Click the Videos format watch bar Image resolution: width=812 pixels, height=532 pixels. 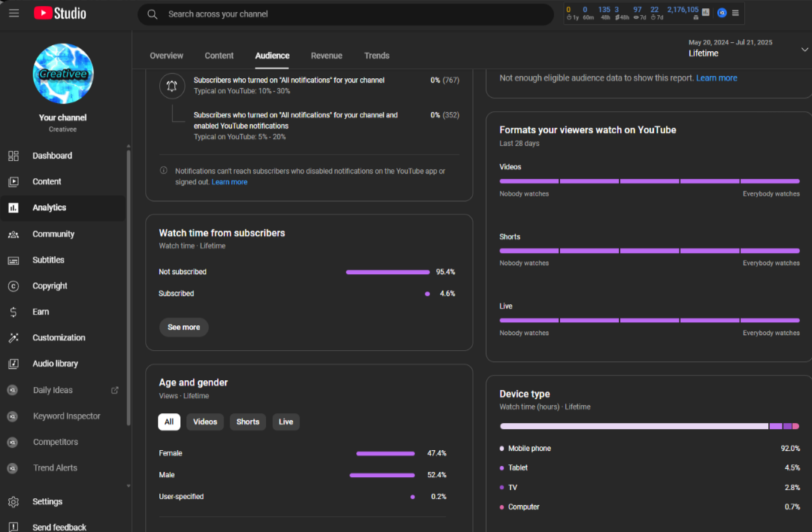pyautogui.click(x=650, y=181)
